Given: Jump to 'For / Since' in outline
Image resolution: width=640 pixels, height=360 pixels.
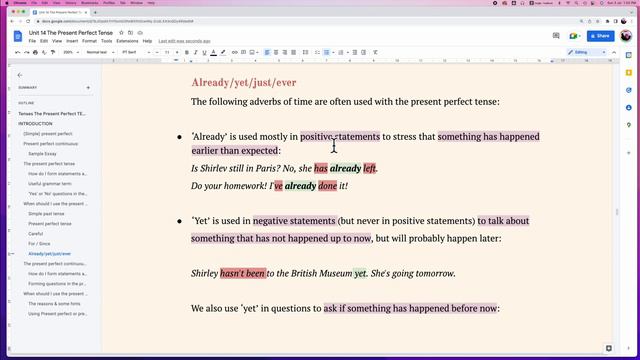Looking at the screenshot, I should click(x=39, y=244).
